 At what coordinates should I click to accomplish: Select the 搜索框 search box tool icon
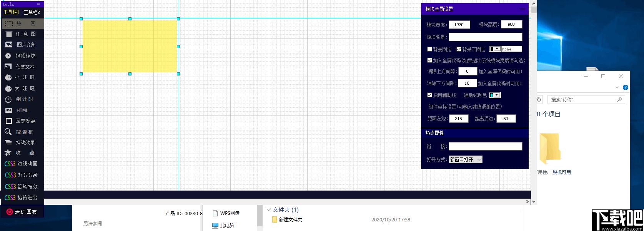(x=8, y=132)
